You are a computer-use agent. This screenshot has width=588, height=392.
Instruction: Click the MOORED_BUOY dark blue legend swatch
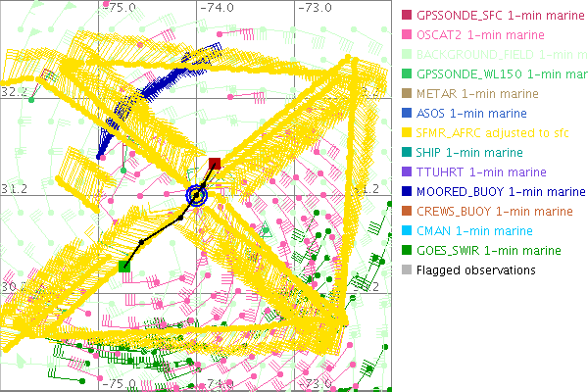406,191
